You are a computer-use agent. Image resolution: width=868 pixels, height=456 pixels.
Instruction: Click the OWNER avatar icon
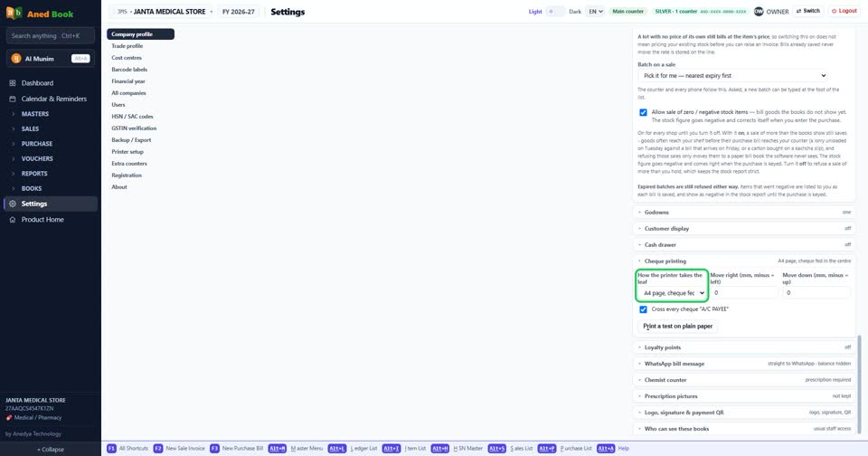point(759,11)
